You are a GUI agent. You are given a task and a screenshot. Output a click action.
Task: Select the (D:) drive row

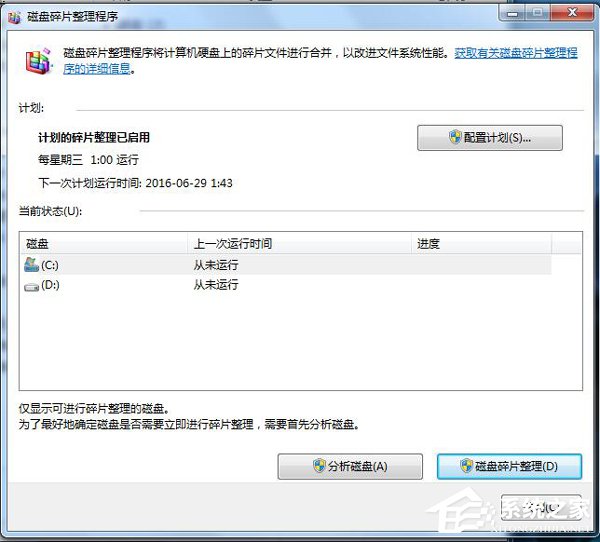point(285,285)
